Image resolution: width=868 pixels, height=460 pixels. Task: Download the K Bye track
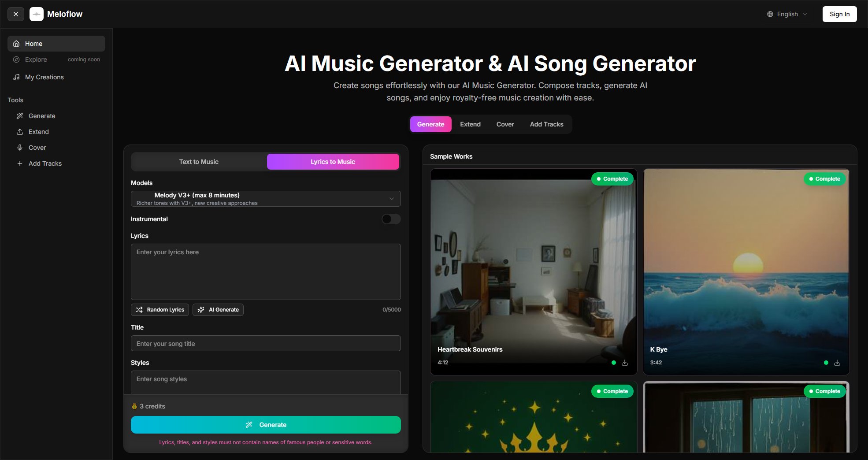[837, 363]
